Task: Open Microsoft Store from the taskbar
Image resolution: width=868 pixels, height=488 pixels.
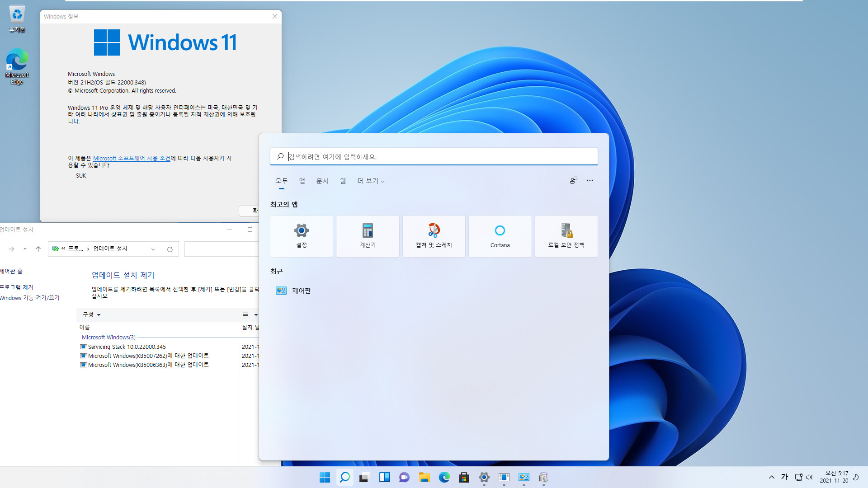Action: [464, 477]
